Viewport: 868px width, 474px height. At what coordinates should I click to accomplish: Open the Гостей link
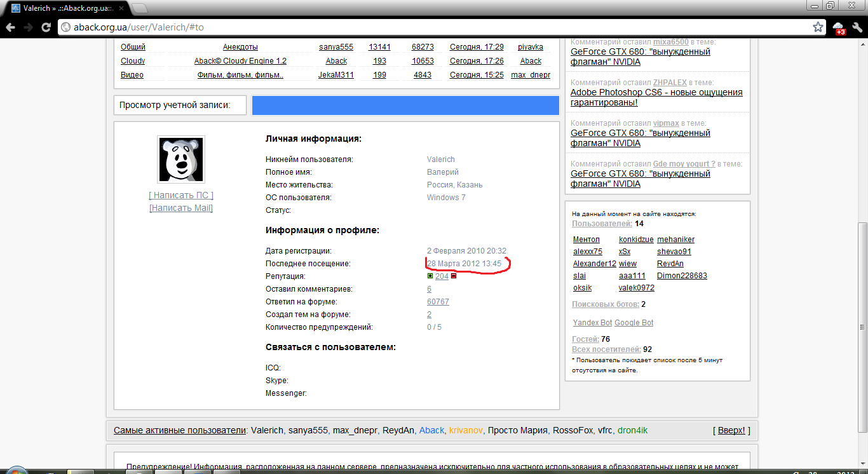click(585, 339)
